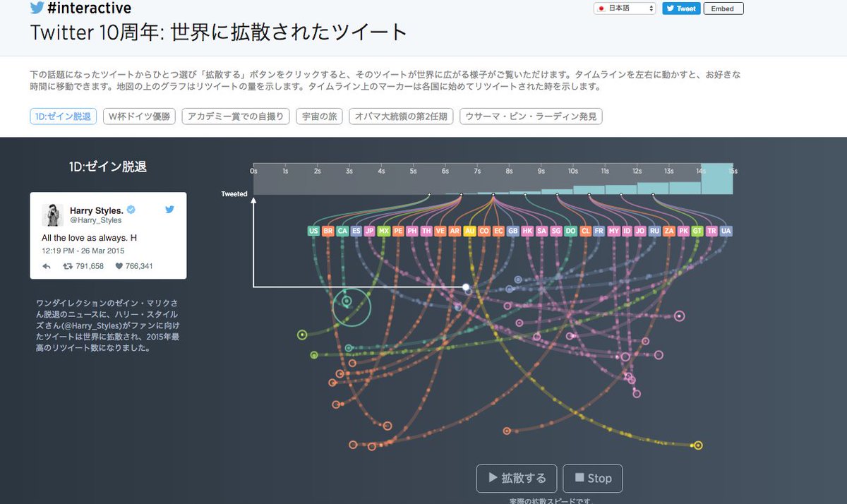Click the blue Tweet share button

coord(681,8)
